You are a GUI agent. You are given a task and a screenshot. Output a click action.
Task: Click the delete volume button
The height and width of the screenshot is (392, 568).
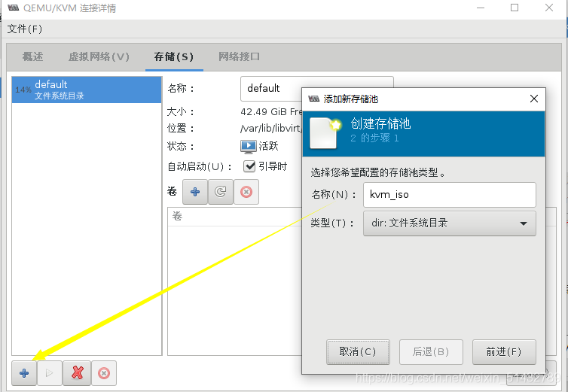click(x=246, y=192)
